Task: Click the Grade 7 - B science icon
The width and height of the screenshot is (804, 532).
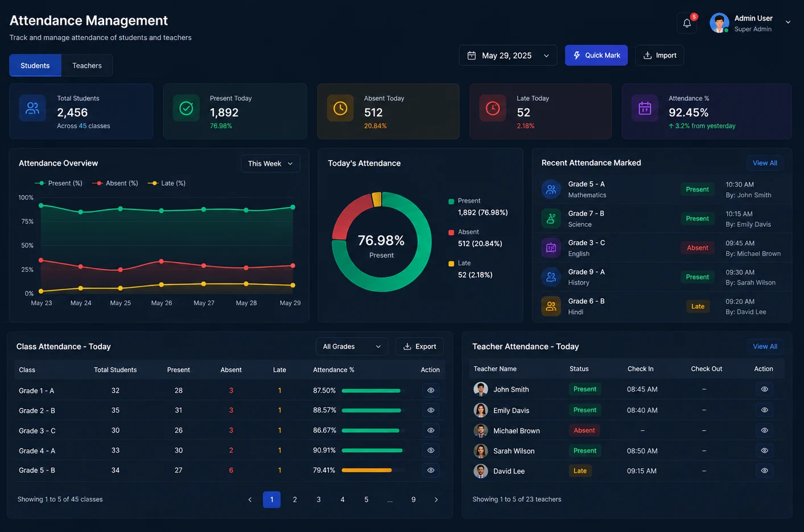Action: (551, 218)
